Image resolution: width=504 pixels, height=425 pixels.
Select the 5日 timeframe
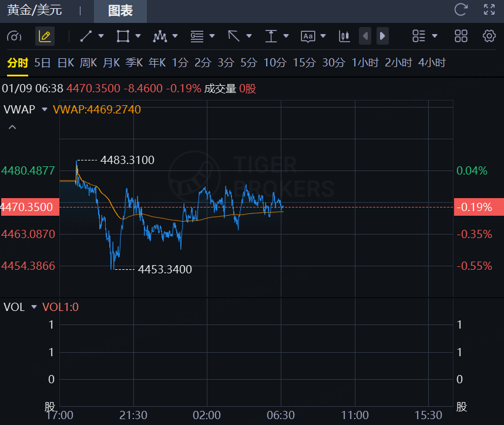42,63
